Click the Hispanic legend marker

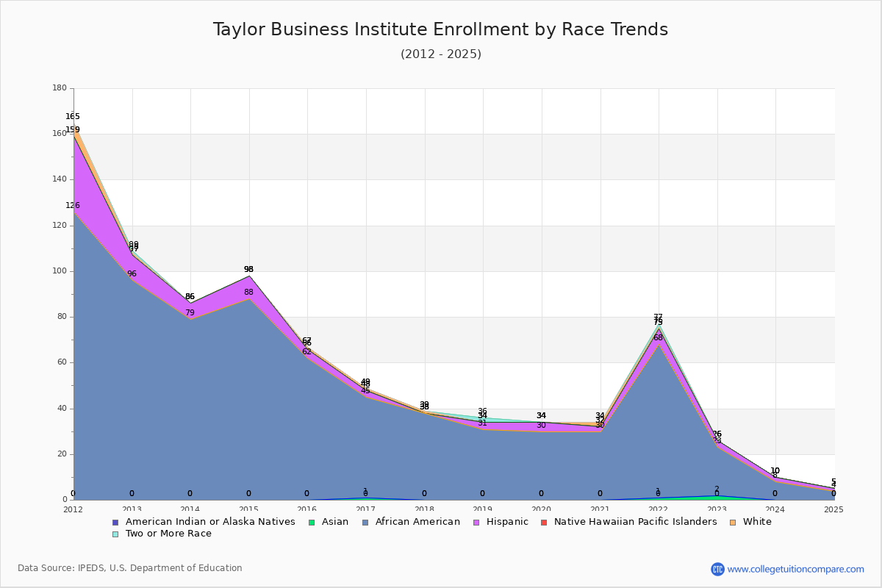click(x=476, y=523)
